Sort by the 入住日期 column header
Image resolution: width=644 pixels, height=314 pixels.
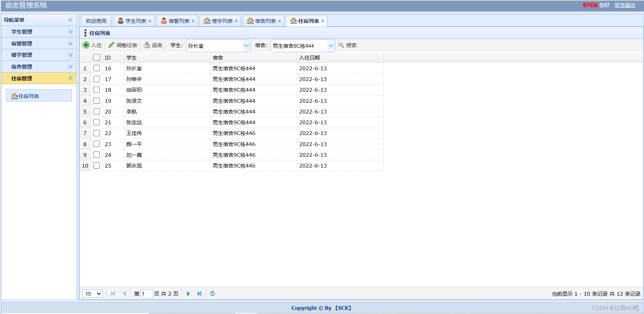[340, 57]
